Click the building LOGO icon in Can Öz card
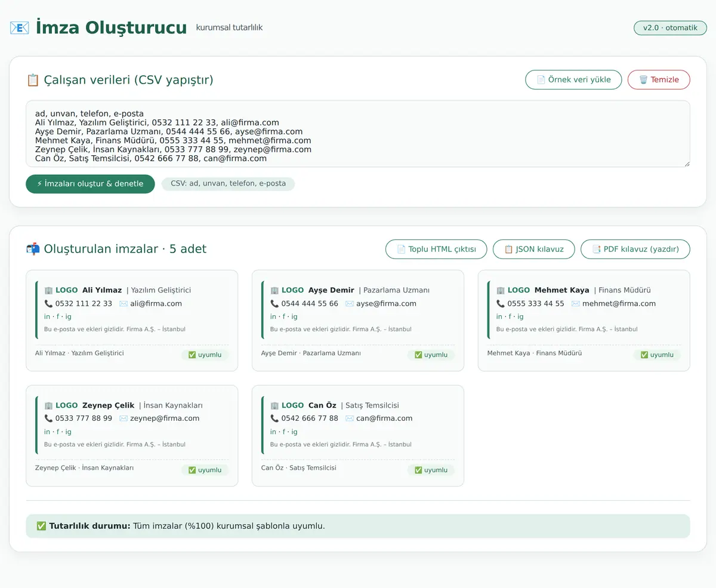The height and width of the screenshot is (588, 716). pos(274,405)
